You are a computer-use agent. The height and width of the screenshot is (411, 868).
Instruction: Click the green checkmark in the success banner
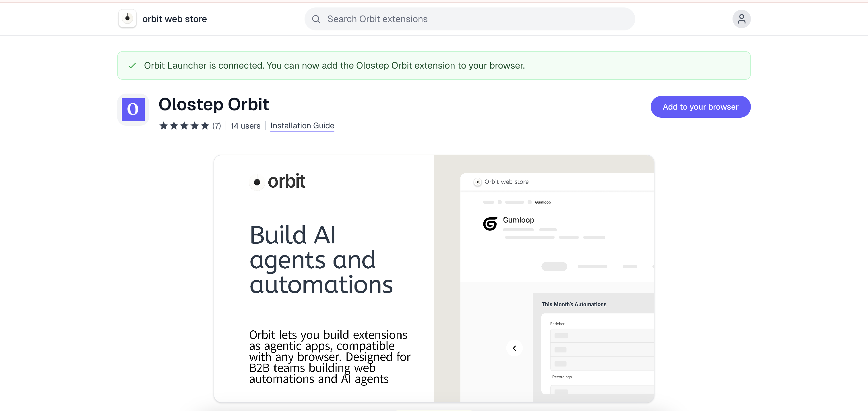[x=132, y=65]
